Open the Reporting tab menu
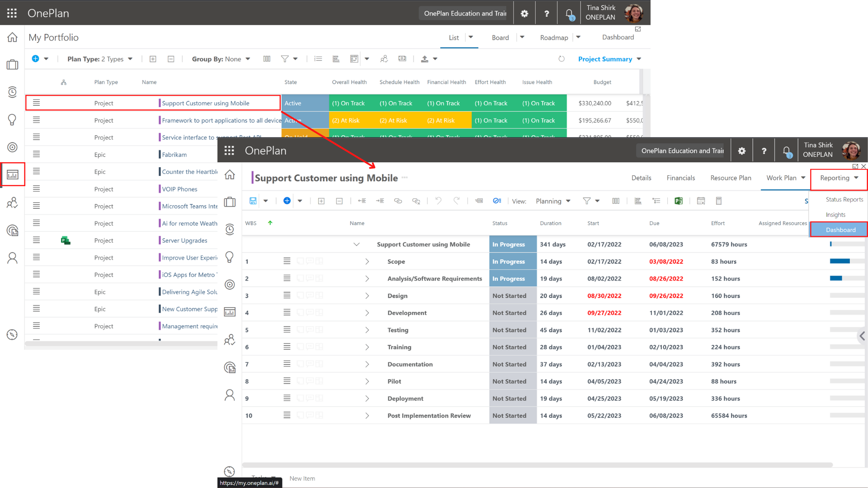Viewport: 868px width, 488px height. [839, 178]
